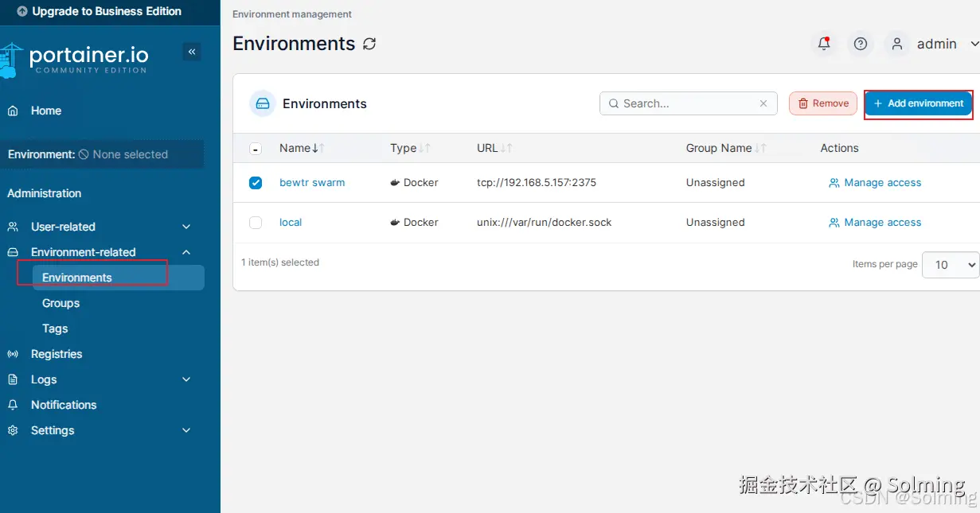Open Registries in the sidebar

[57, 354]
